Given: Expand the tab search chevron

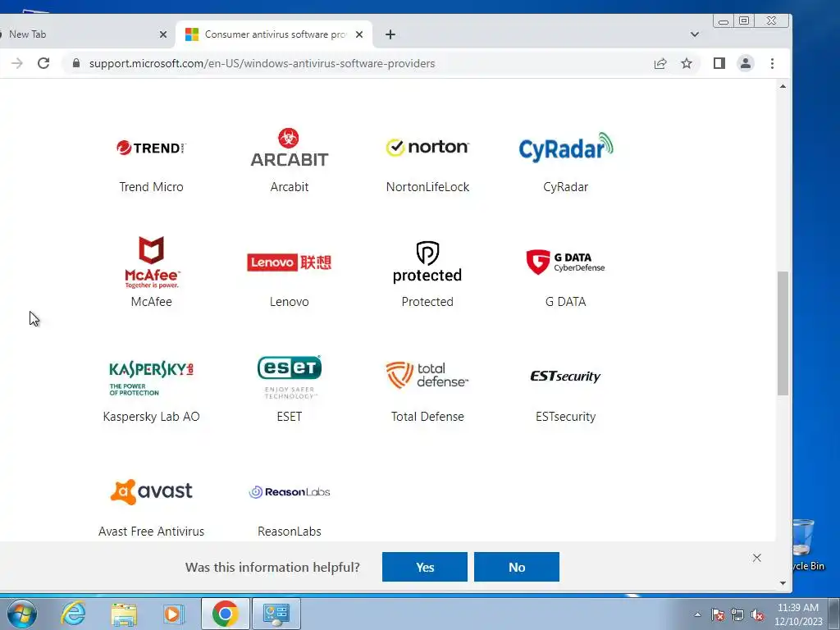Looking at the screenshot, I should (x=695, y=34).
